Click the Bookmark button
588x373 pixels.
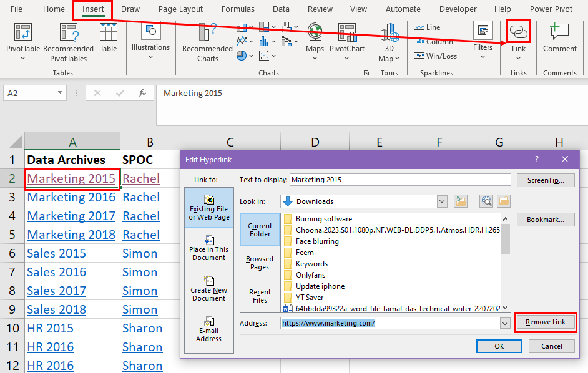[546, 220]
